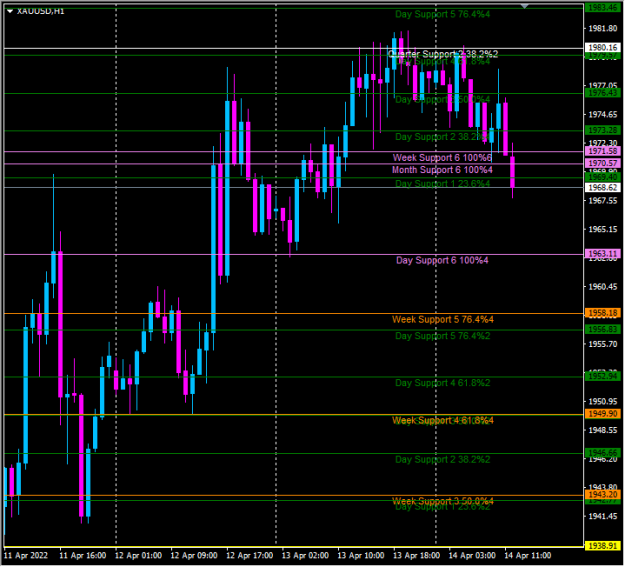Click the Day Support 1 23.6%4 label
Viewport: 625px width, 567px height.
point(442,183)
